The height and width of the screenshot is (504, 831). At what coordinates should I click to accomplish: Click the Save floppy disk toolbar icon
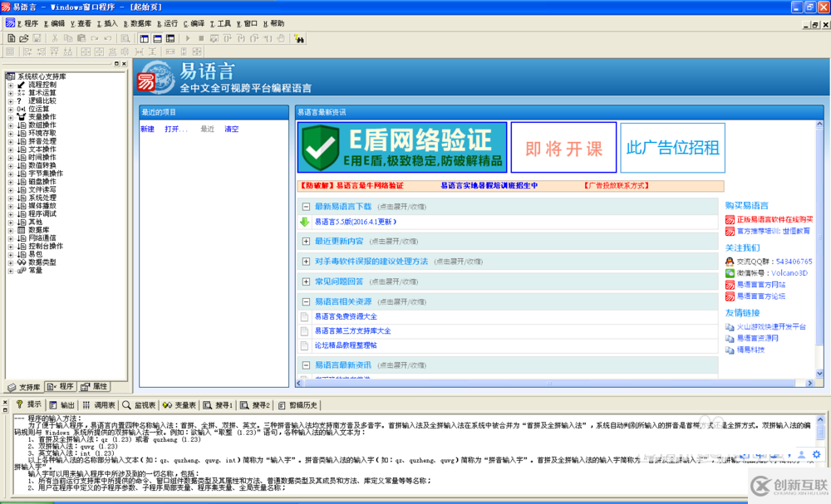click(x=37, y=38)
